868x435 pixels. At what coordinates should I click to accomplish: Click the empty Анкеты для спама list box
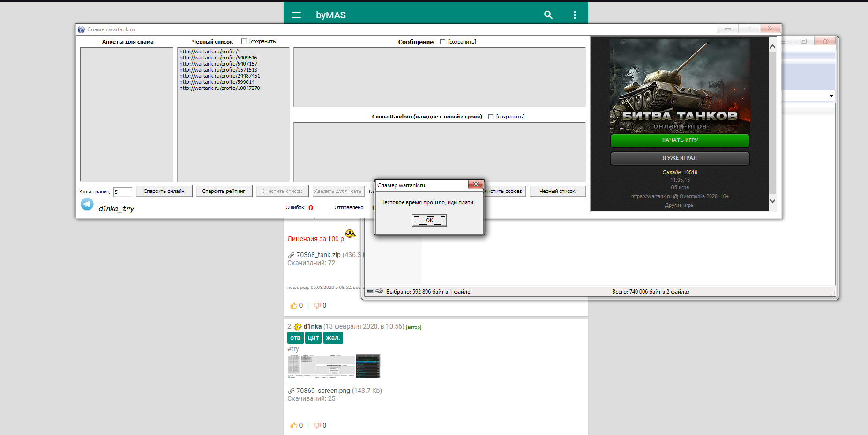[127, 114]
